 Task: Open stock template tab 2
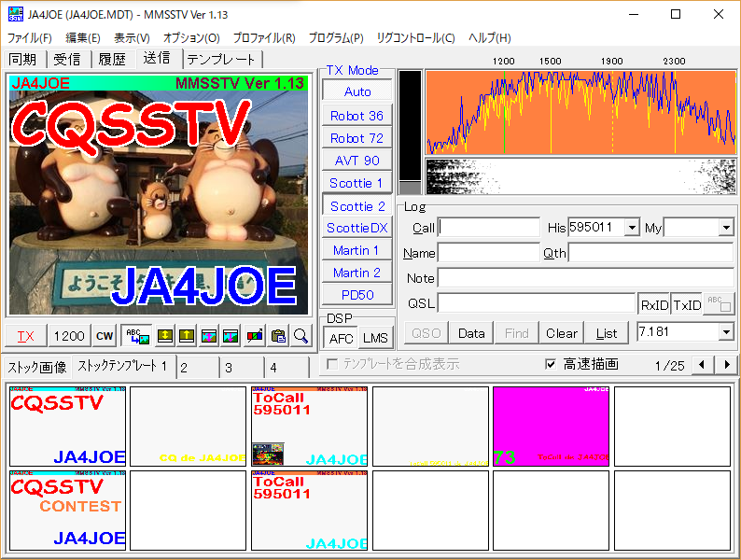click(x=198, y=368)
